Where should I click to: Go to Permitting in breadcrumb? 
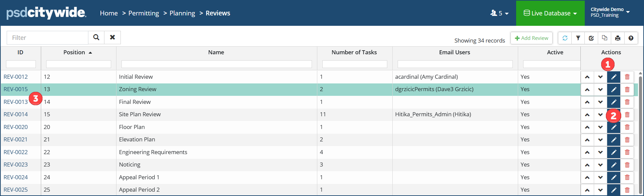click(144, 13)
